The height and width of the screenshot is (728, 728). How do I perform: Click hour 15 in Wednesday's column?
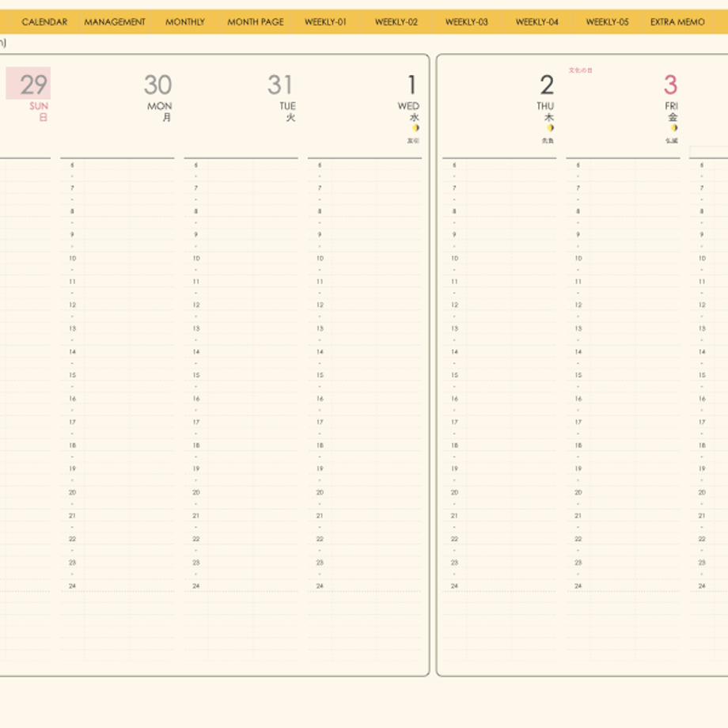320,375
